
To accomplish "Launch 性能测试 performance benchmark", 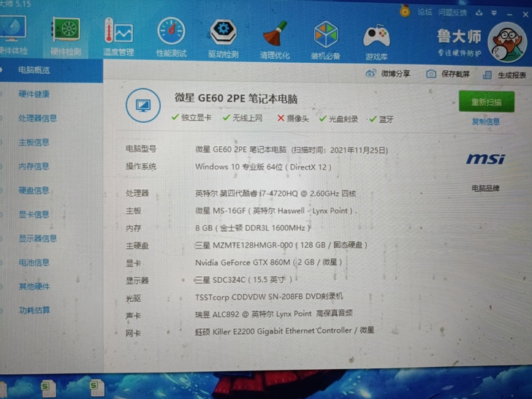I will (171, 38).
